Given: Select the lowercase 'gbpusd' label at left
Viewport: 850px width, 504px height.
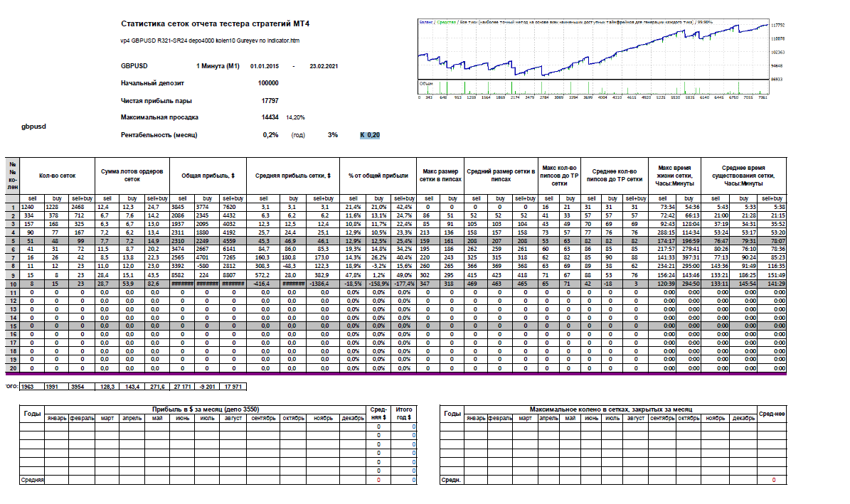Looking at the screenshot, I should point(33,127).
